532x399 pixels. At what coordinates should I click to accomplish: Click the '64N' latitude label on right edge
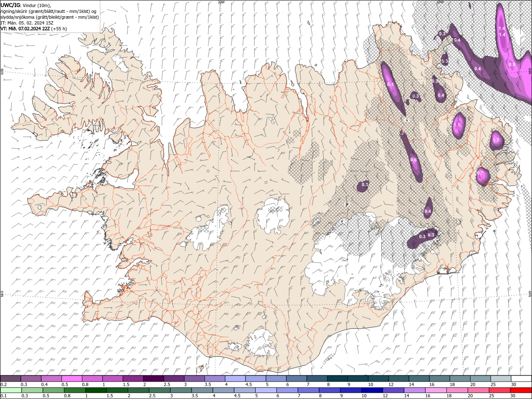530,294
